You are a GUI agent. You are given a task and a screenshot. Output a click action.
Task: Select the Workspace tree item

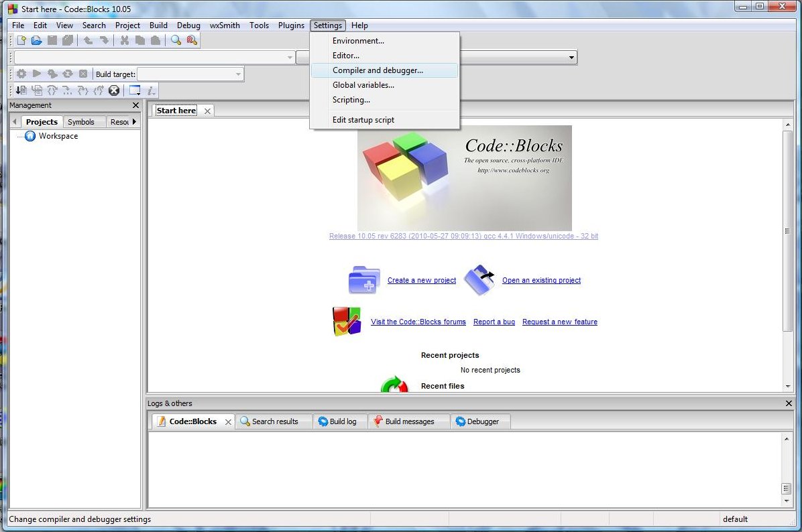58,136
